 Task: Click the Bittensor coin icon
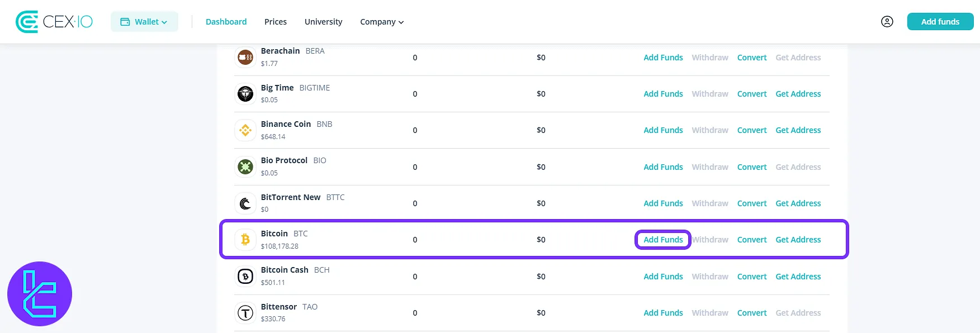pos(245,313)
